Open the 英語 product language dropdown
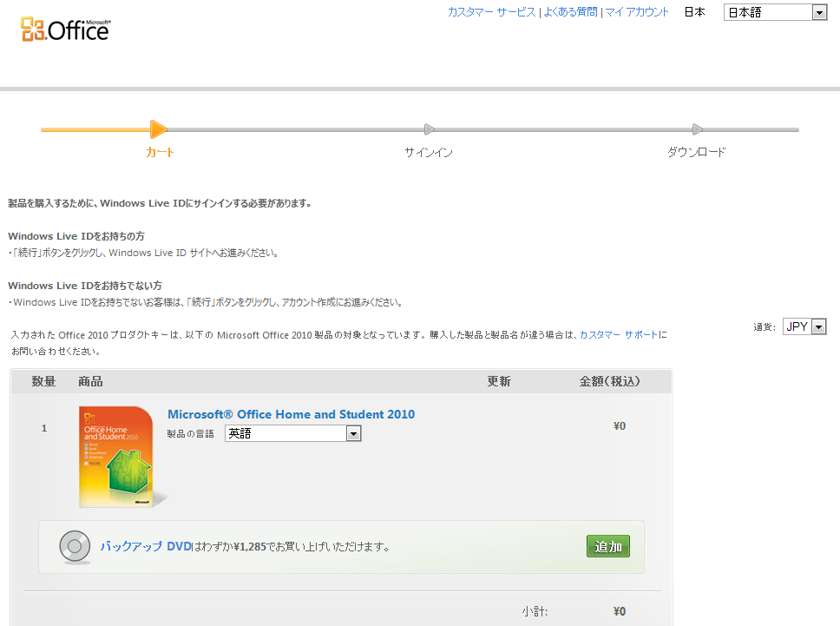840x626 pixels. (293, 433)
